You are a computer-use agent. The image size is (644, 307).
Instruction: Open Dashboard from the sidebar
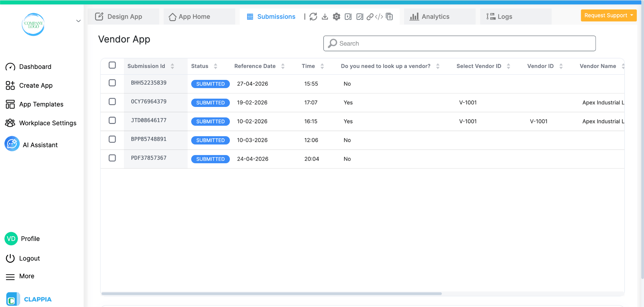35,67
